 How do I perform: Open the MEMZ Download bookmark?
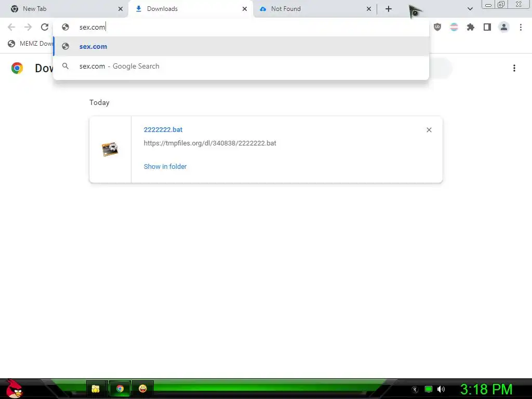pyautogui.click(x=31, y=44)
